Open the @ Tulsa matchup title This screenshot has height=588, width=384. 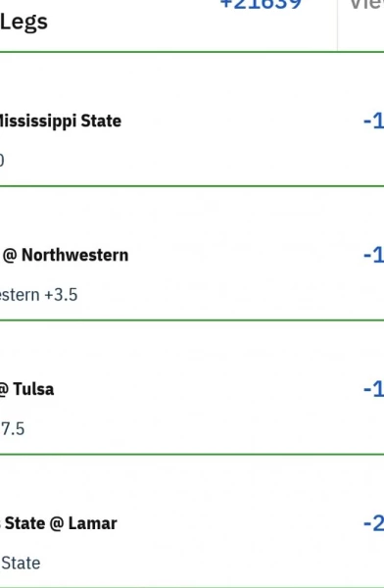pyautogui.click(x=27, y=389)
